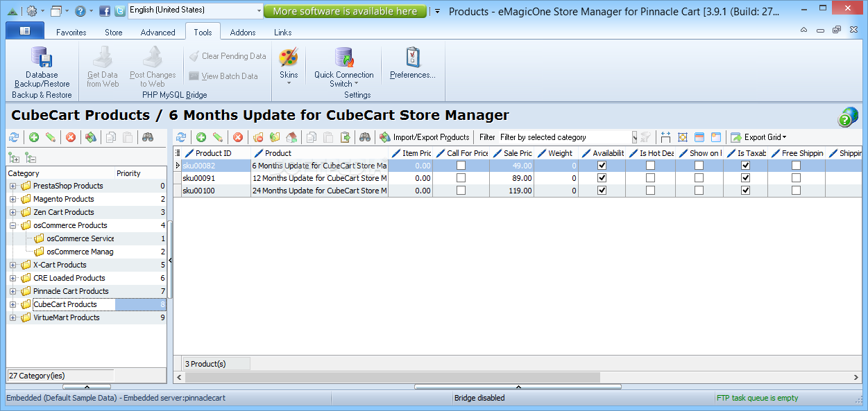Screen dimensions: 868x411
Task: Expand X-Cart Products category
Action: [13, 265]
